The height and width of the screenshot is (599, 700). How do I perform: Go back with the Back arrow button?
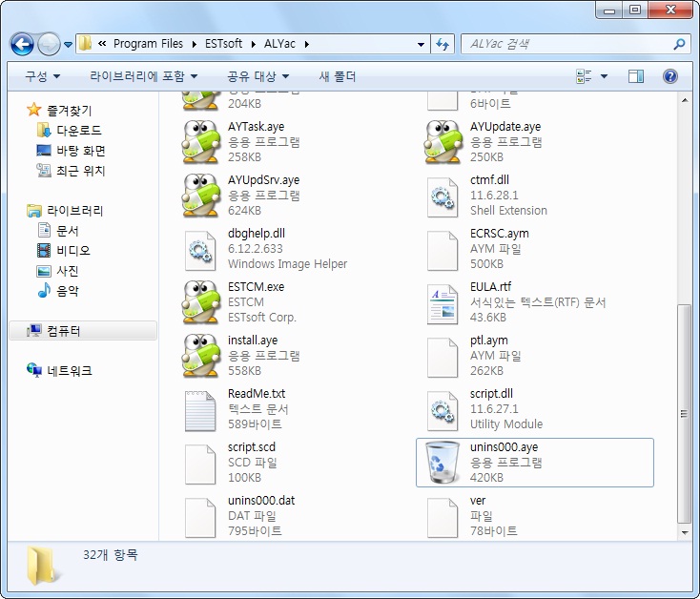pyautogui.click(x=22, y=44)
